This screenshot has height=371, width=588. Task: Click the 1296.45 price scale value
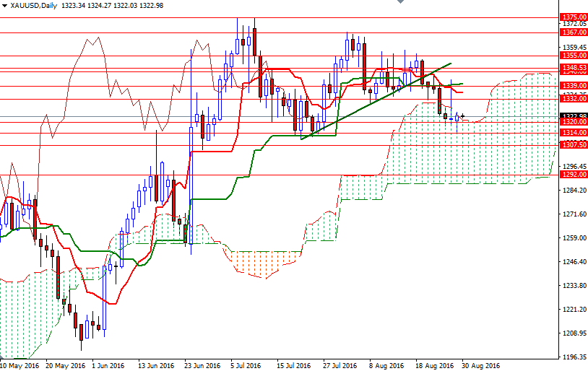574,167
